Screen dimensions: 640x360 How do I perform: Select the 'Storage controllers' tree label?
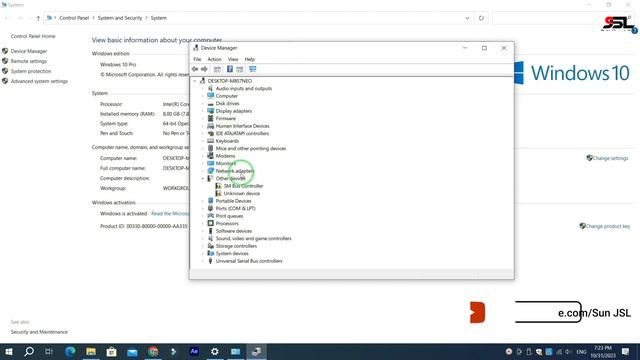[236, 246]
